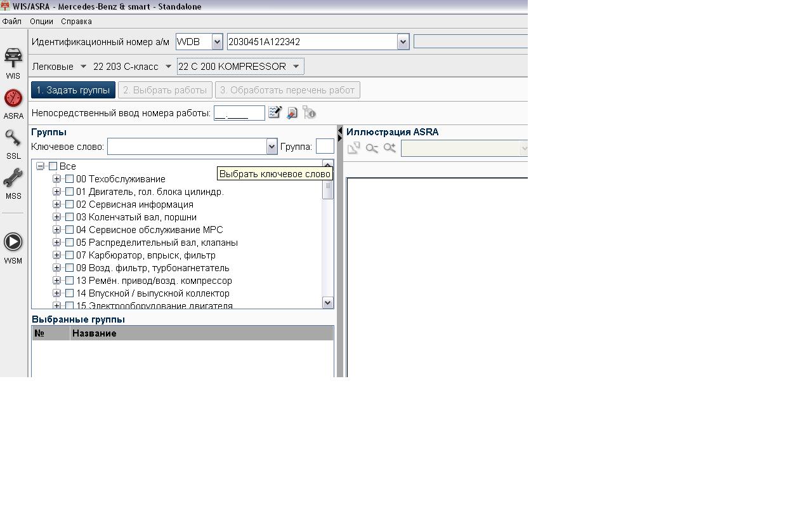Expand the '05 Распределительный вал' node
The width and height of the screenshot is (812, 508).
click(x=56, y=243)
